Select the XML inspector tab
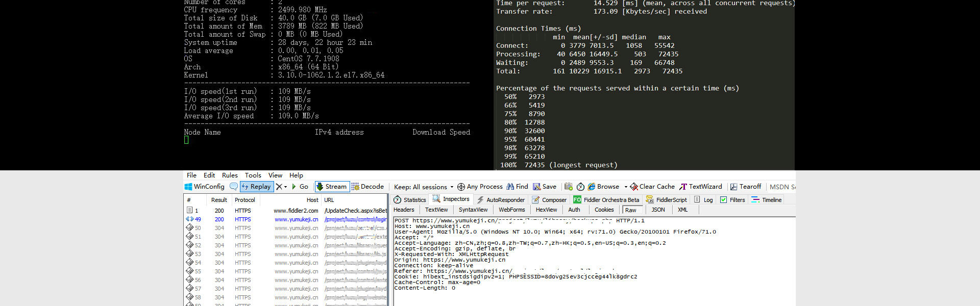 (683, 210)
